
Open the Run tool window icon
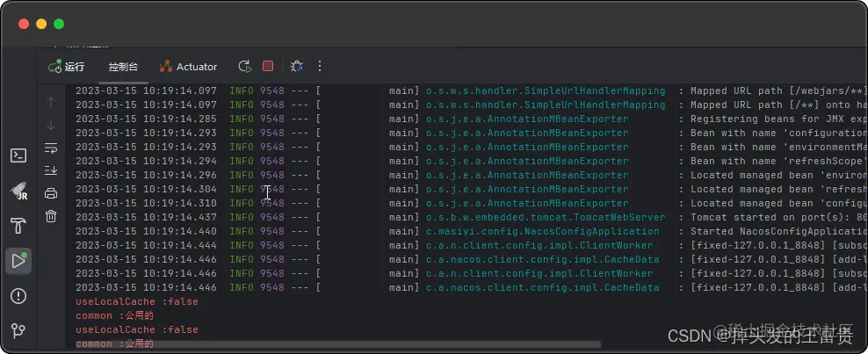point(18,261)
